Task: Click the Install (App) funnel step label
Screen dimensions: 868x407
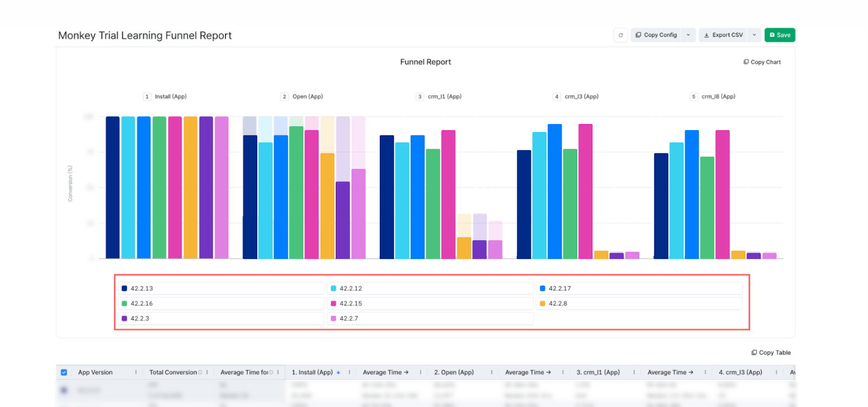Action: point(170,96)
